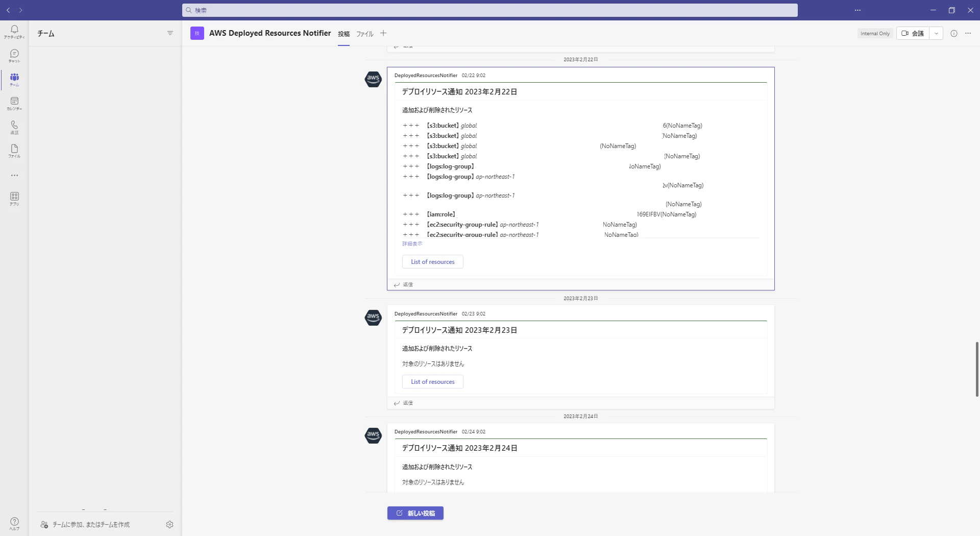The width and height of the screenshot is (980, 536).
Task: Click join or create a team link
Action: (x=86, y=524)
